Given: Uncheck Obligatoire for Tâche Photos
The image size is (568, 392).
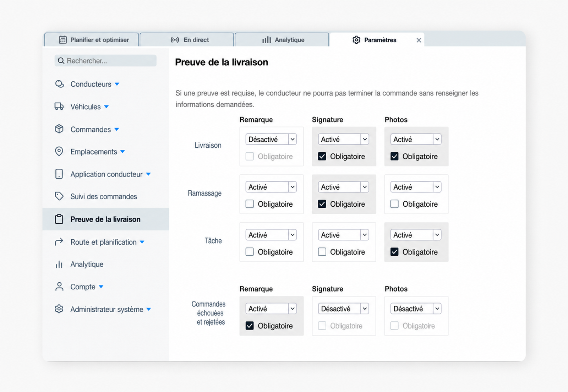Looking at the screenshot, I should coord(394,252).
